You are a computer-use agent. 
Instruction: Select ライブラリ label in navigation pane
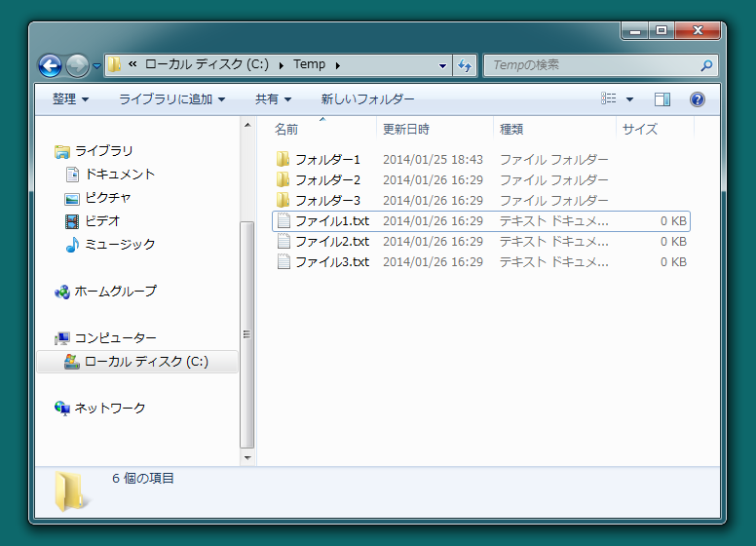coord(103,151)
